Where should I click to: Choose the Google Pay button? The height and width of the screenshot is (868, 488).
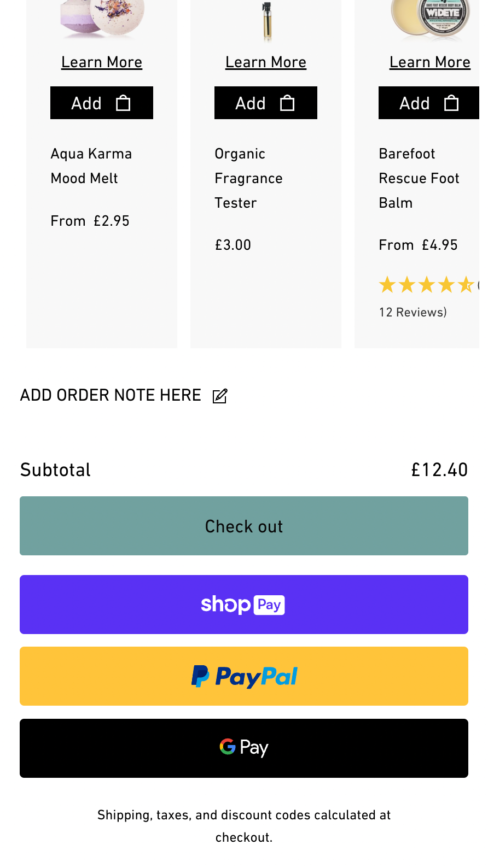pyautogui.click(x=244, y=748)
